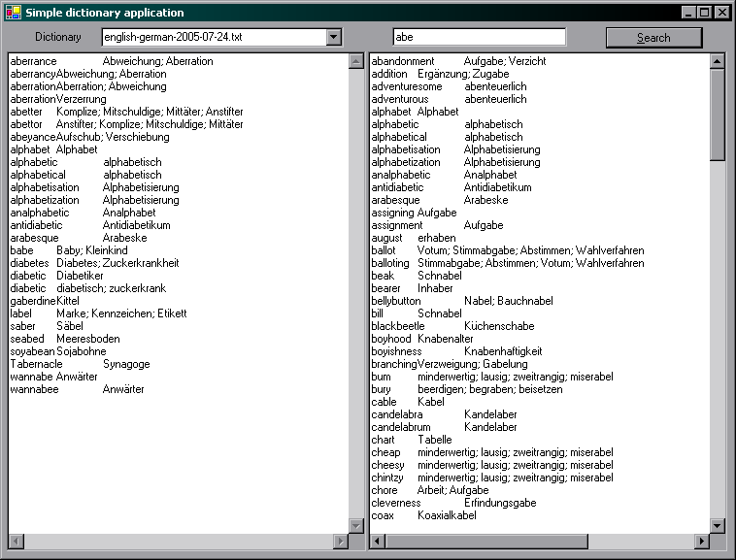Click right list's horizontal scrollbar thumb
The width and height of the screenshot is (736, 560).
click(486, 542)
